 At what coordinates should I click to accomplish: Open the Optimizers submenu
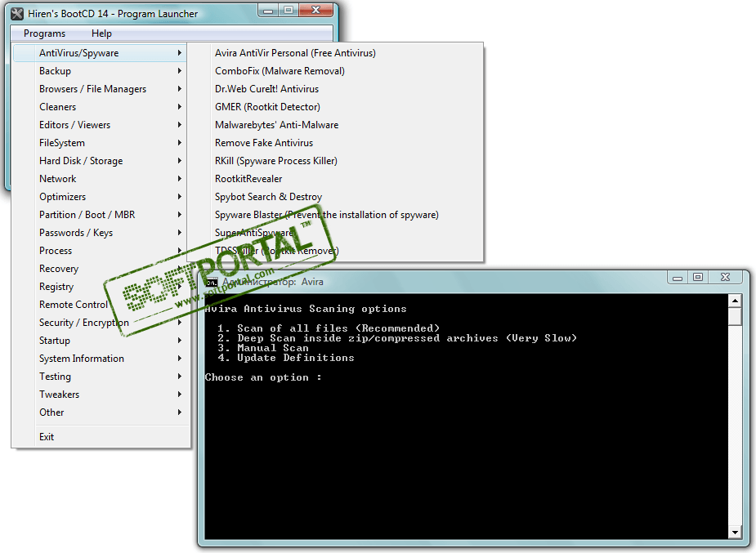[x=101, y=197]
